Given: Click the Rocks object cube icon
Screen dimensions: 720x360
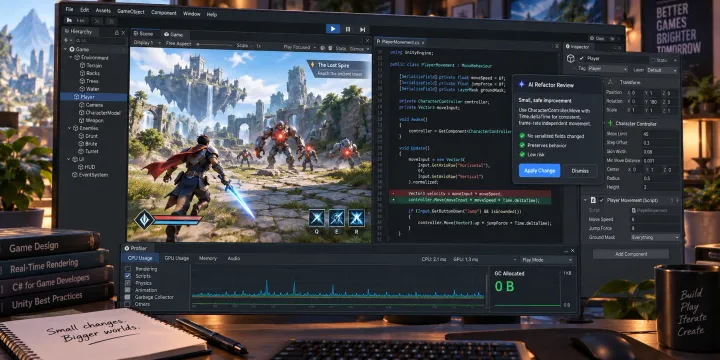Looking at the screenshot, I should [x=82, y=73].
